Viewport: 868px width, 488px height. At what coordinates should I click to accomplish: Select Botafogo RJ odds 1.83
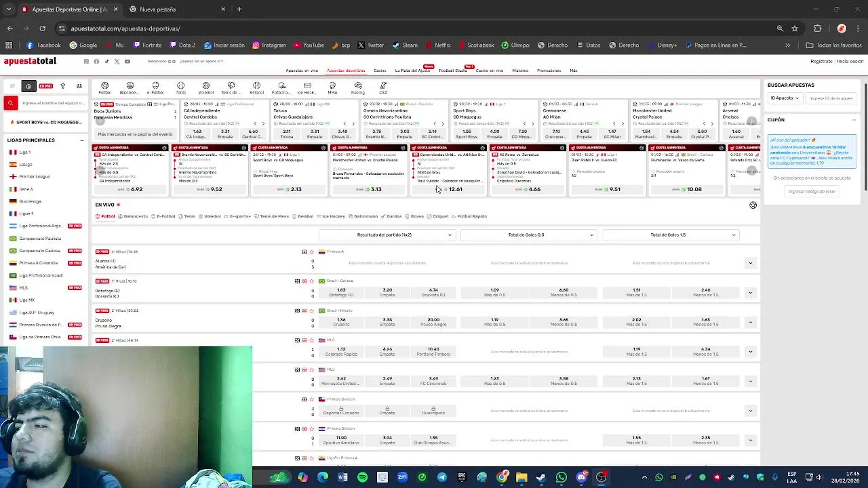(341, 292)
